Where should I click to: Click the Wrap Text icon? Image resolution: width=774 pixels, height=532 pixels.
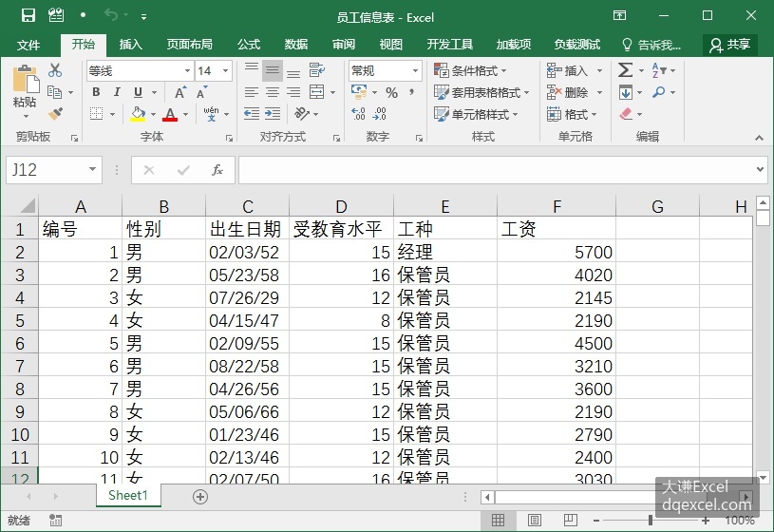click(317, 70)
